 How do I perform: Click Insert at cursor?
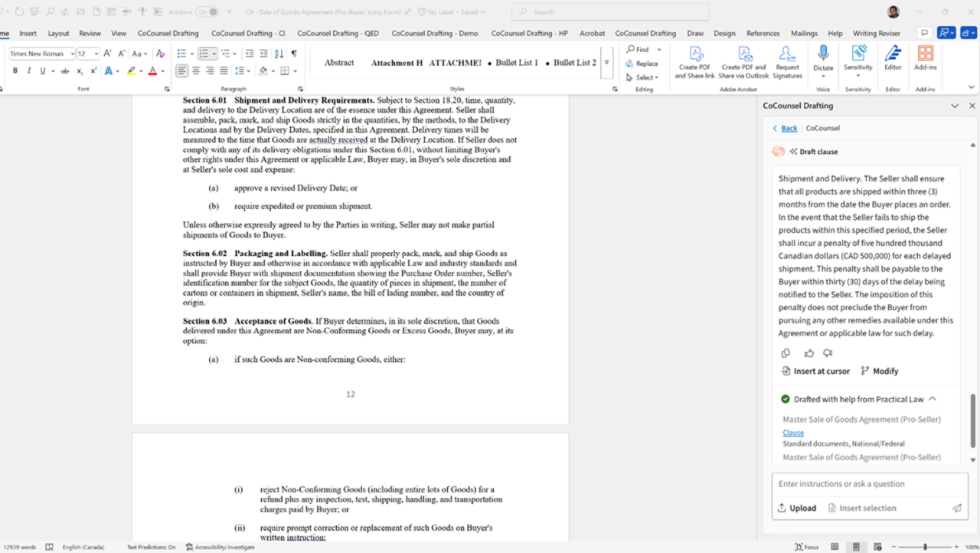pos(815,371)
